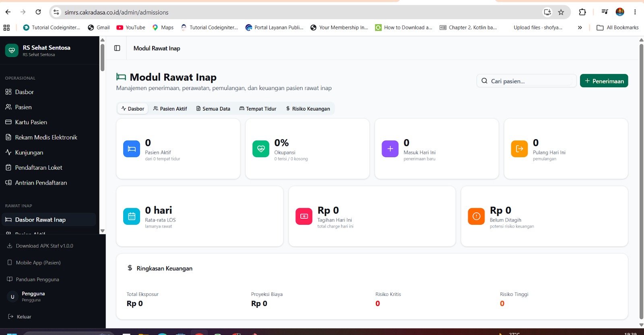Open the Semua Data tab
644x335 pixels.
[x=213, y=109]
